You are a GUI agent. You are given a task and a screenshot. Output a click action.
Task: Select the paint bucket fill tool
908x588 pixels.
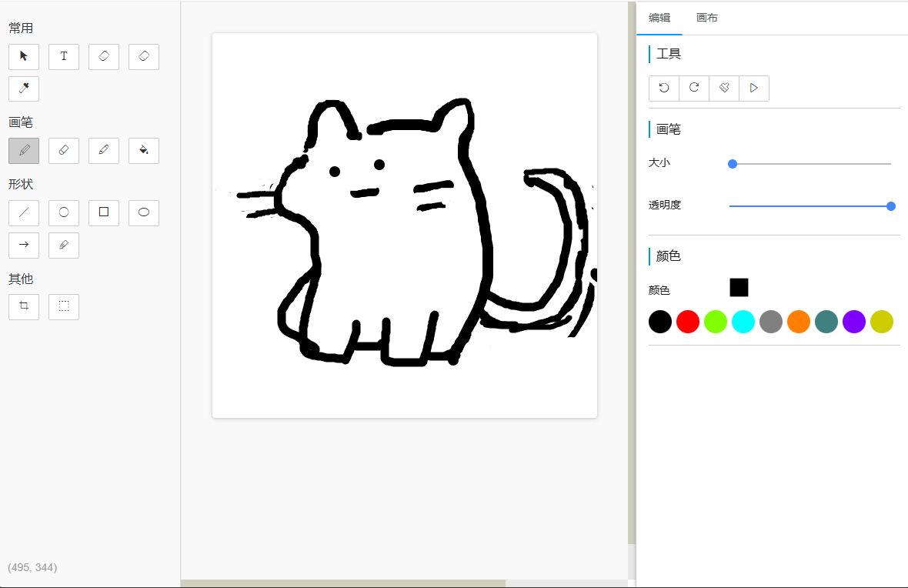(144, 150)
